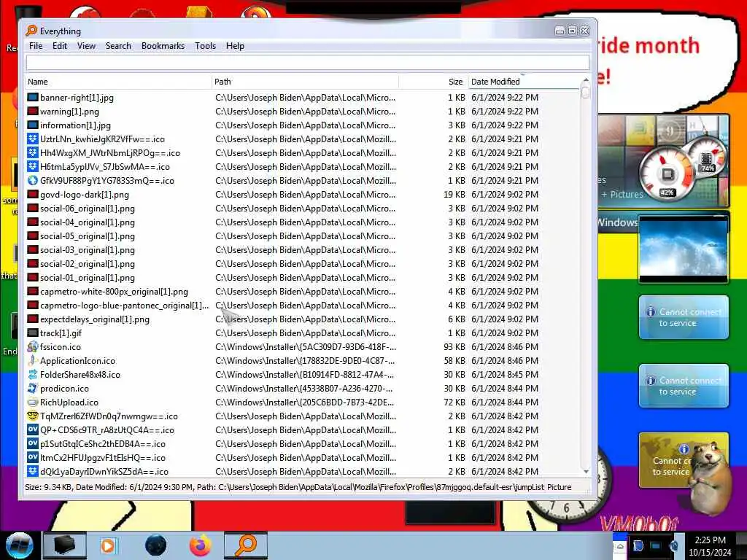Select social-05_original[1].png file name
The image size is (747, 560).
[88, 236]
